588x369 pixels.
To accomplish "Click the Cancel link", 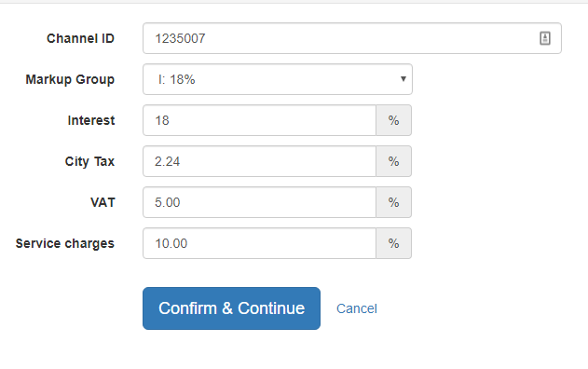I will click(357, 308).
